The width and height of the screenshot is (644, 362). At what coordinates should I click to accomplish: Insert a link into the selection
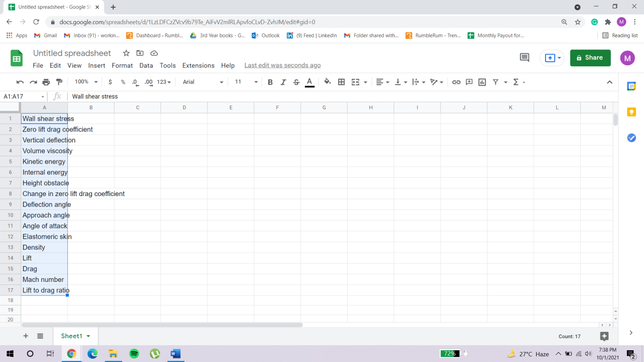[x=456, y=82]
